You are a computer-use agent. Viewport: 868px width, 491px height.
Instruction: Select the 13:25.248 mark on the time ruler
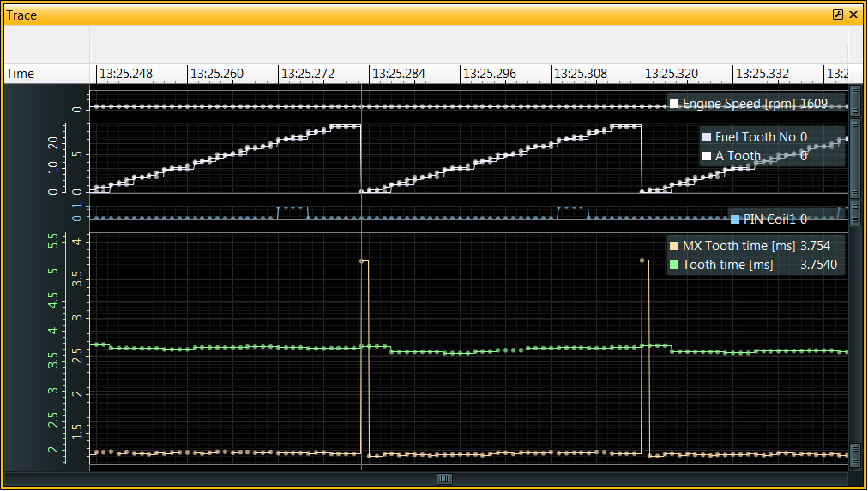point(125,74)
